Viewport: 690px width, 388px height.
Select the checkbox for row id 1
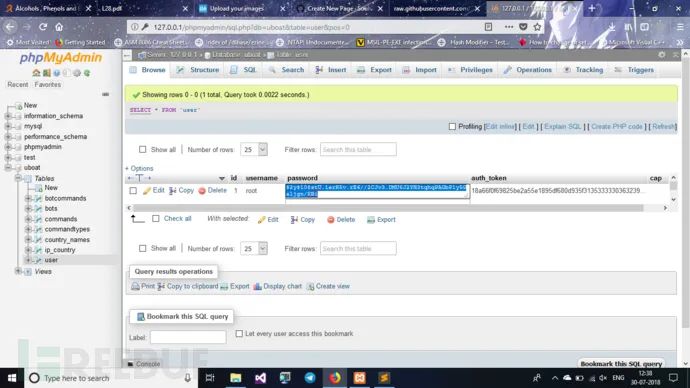(133, 191)
